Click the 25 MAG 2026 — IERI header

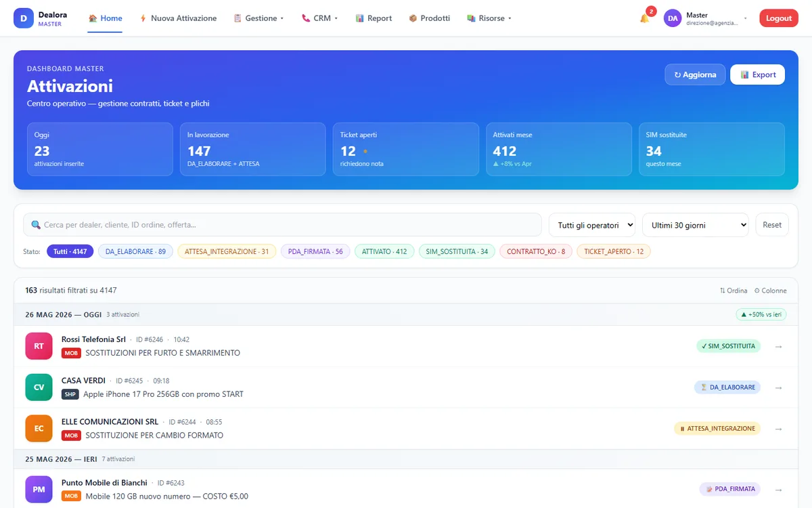406,459
